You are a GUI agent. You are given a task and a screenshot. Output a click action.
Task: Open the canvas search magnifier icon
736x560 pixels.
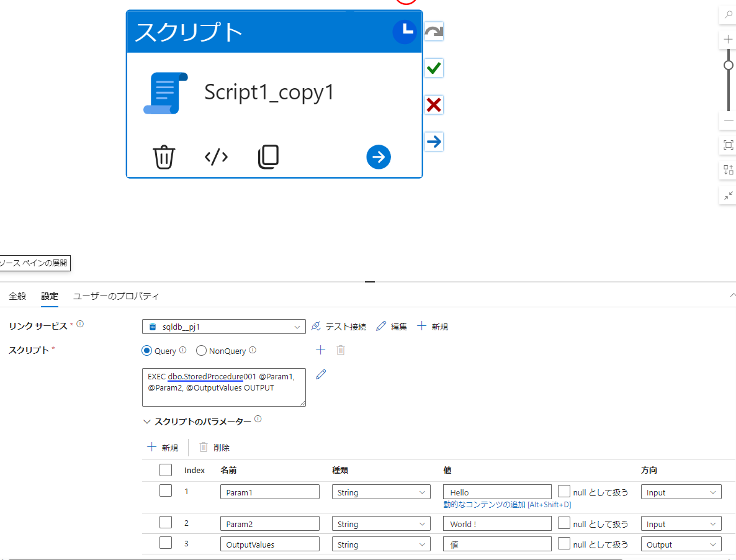[x=727, y=15]
